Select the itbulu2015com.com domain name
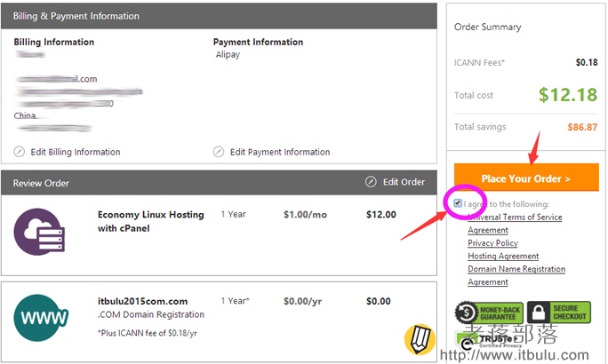This screenshot has height=364, width=608. tap(142, 301)
